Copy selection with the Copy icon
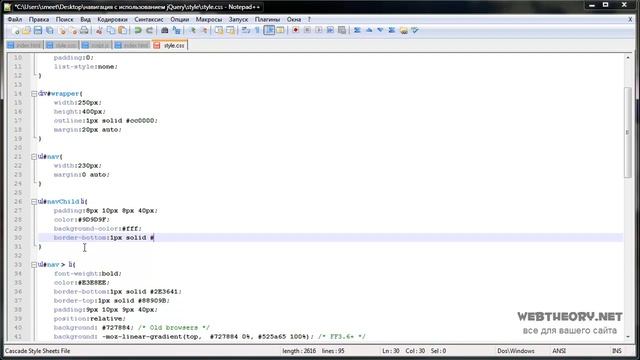 tap(111, 31)
